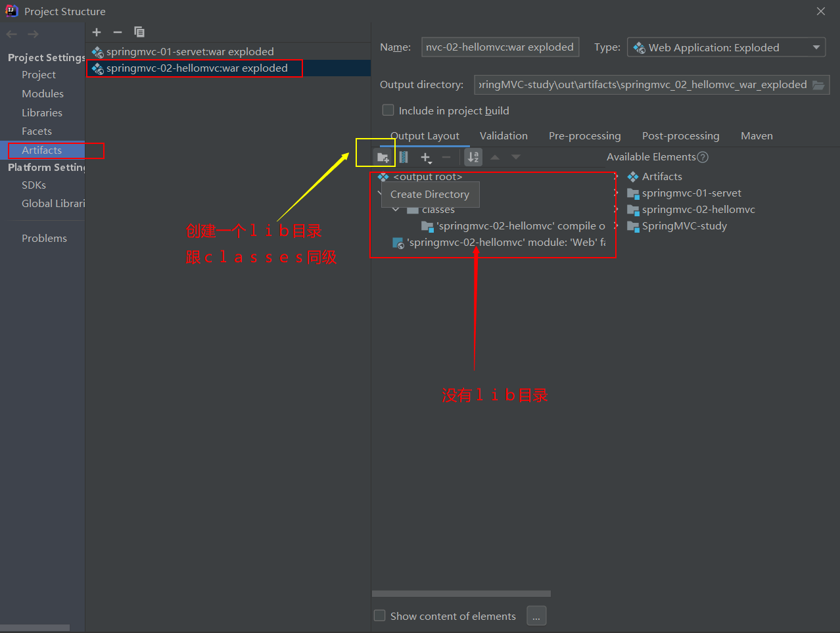This screenshot has height=633, width=840.
Task: Click the Web facet resources icon
Action: (x=398, y=243)
